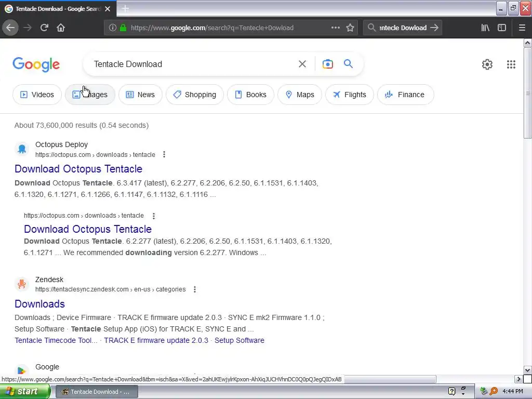Open Zendesk Downloads result
Screen dimensions: 532x399
pos(39,303)
